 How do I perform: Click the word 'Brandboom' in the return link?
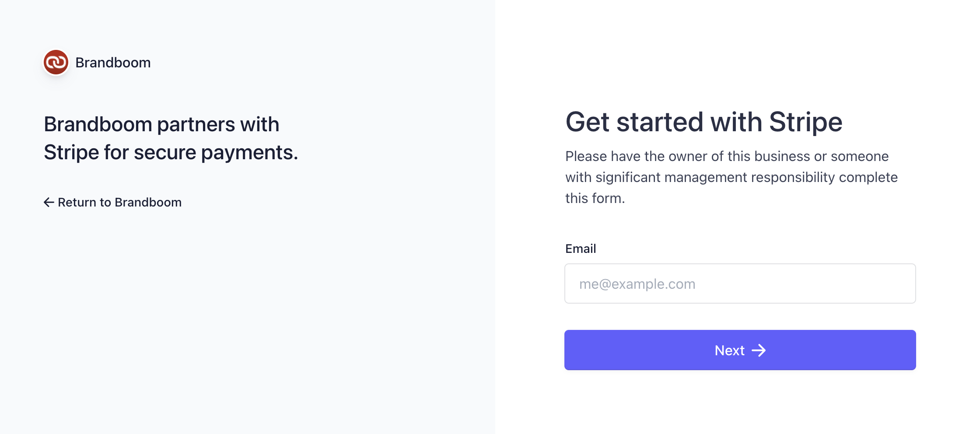pos(148,202)
